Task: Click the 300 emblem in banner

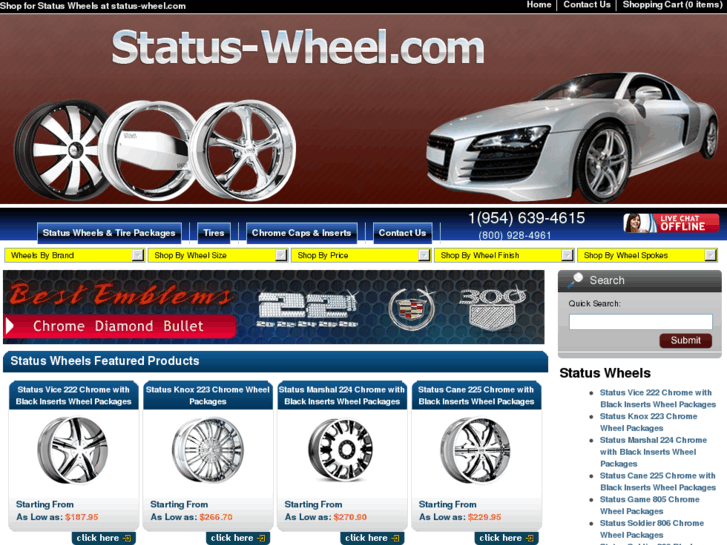Action: (492, 309)
